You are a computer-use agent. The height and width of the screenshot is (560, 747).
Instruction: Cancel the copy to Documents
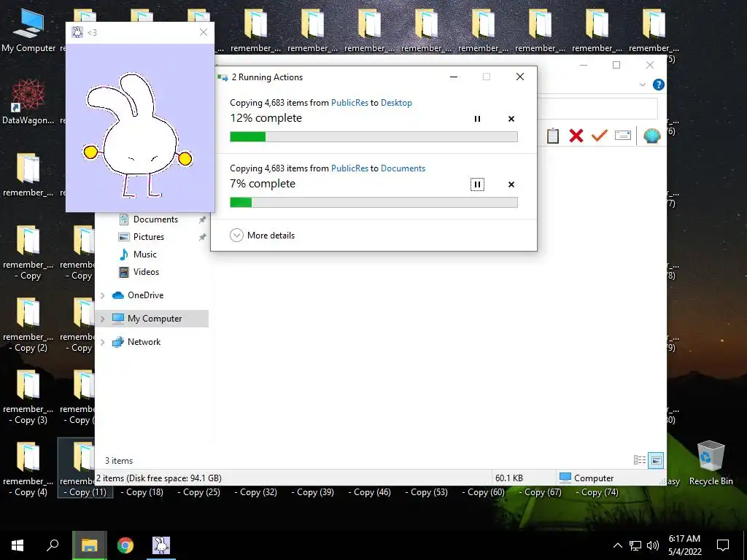point(511,184)
